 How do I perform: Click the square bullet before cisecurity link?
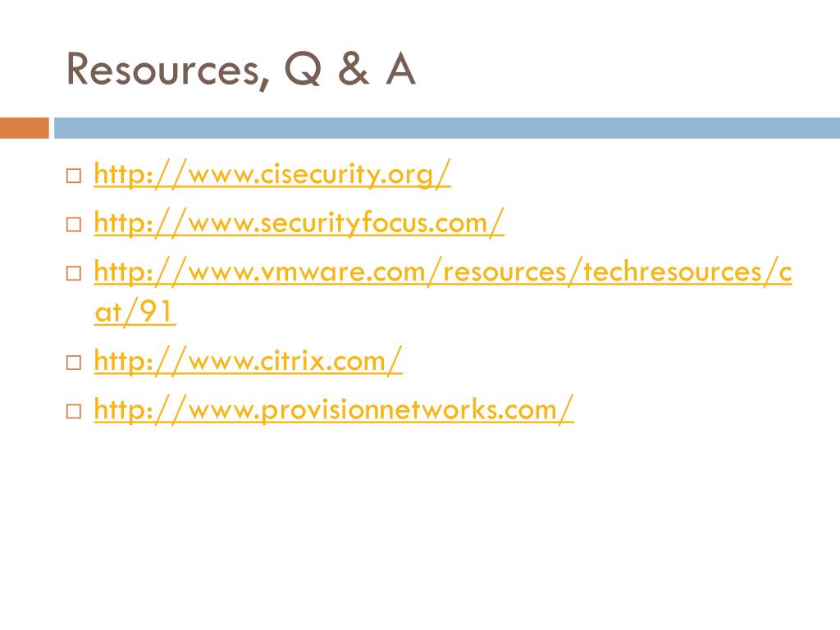click(74, 176)
